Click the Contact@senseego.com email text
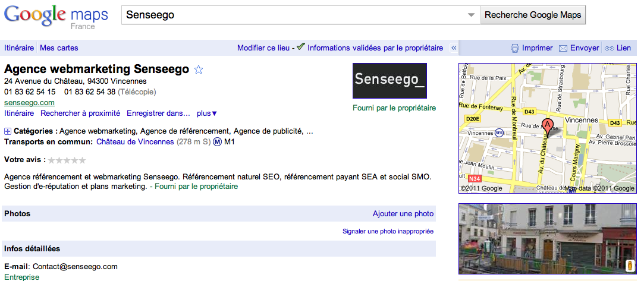 pyautogui.click(x=75, y=267)
